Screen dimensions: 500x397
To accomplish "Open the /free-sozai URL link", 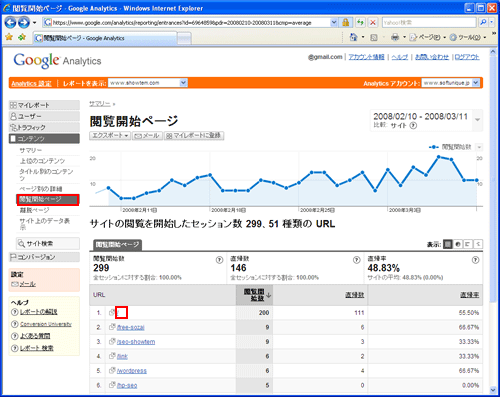I will (x=131, y=327).
